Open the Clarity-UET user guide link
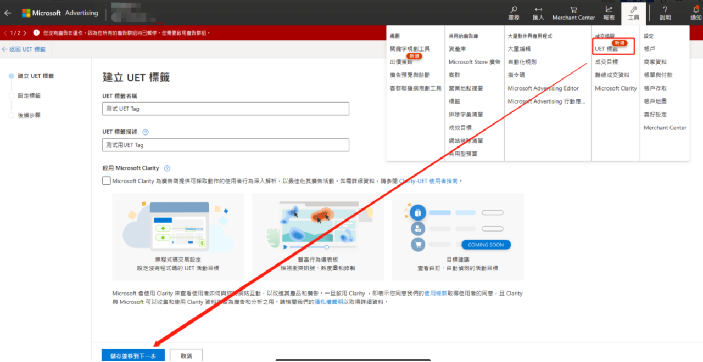The height and width of the screenshot is (362, 703). 429,181
